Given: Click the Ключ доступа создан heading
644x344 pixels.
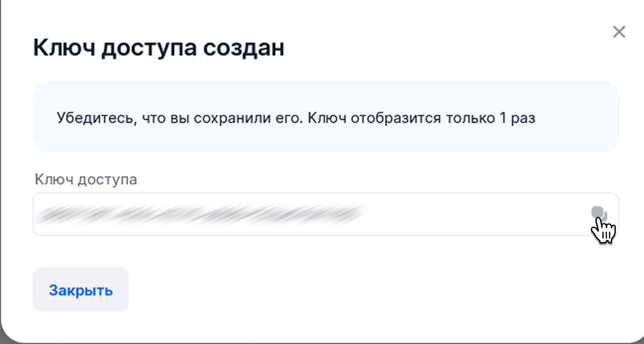Looking at the screenshot, I should click(159, 49).
